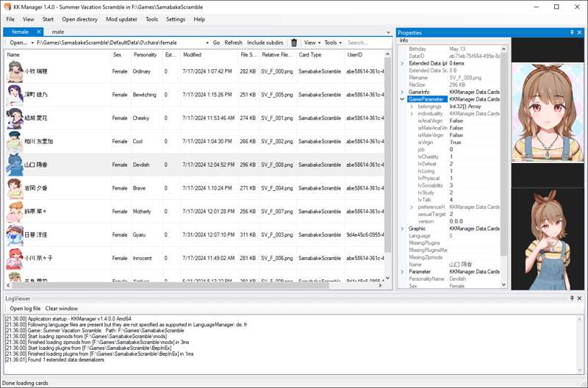Open the tab list dropdown arrow
This screenshot has width=588, height=388.
tap(388, 32)
